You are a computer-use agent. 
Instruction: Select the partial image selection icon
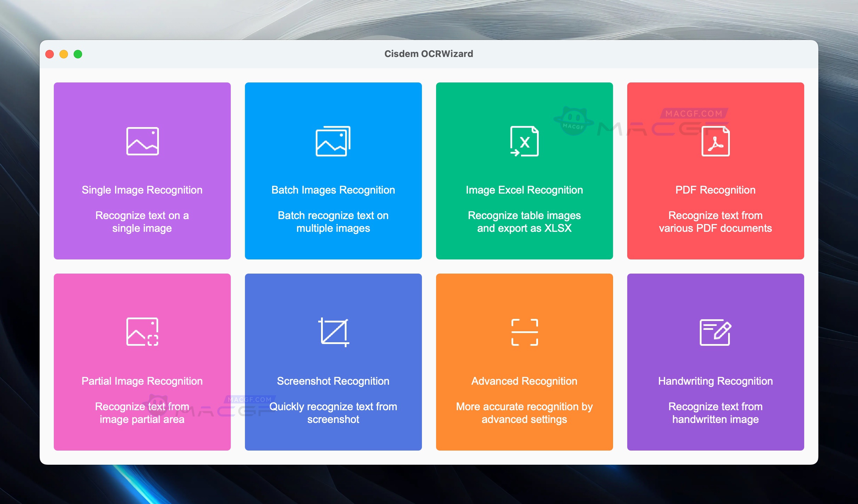(142, 332)
